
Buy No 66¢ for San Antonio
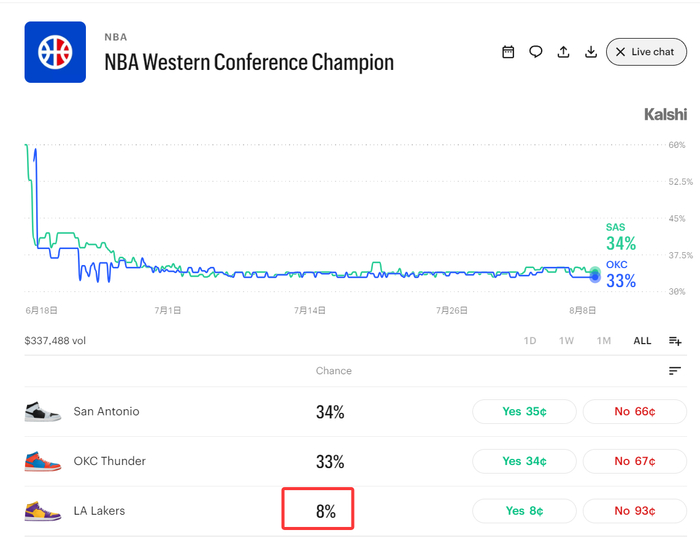pyautogui.click(x=635, y=411)
